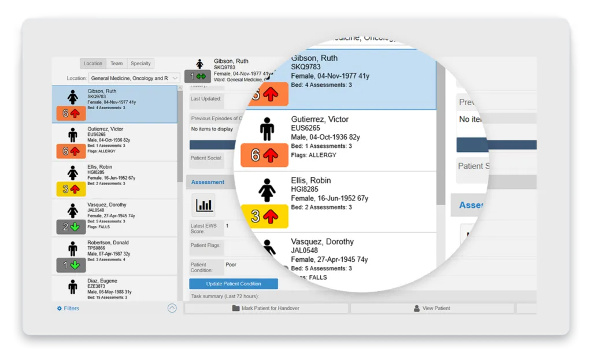
Task: Select Robertson, Donald in the patient list
Action: click(x=114, y=256)
